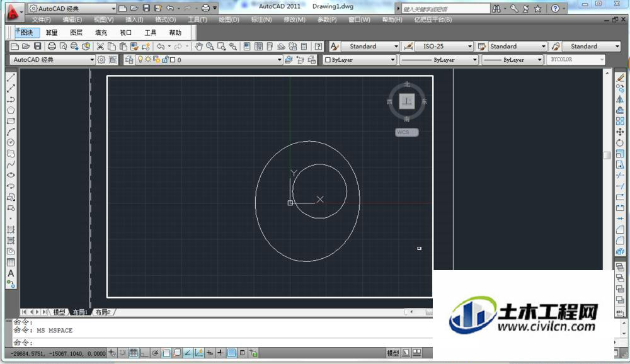
Task: Toggle model/paper space button in status bar
Action: coord(393,353)
